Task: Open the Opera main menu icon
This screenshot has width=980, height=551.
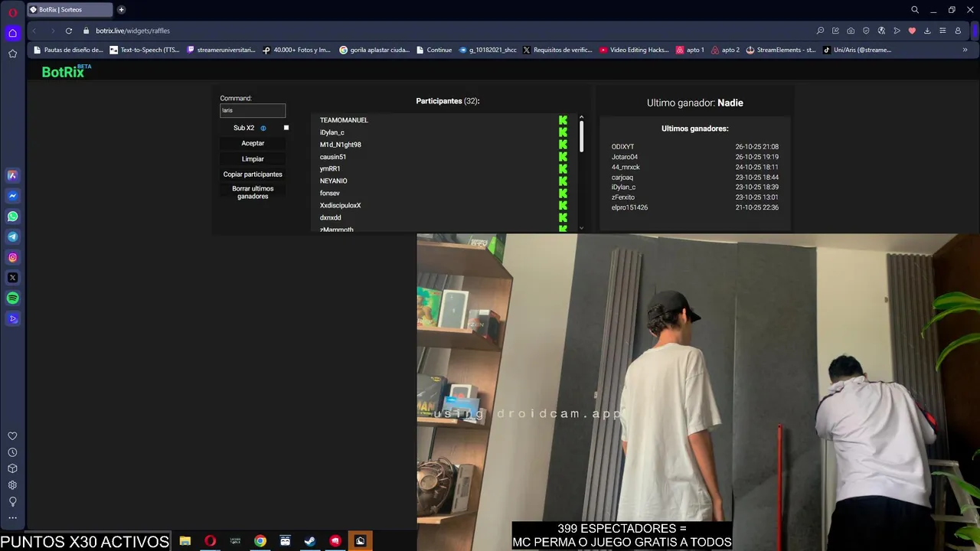Action: [x=12, y=12]
